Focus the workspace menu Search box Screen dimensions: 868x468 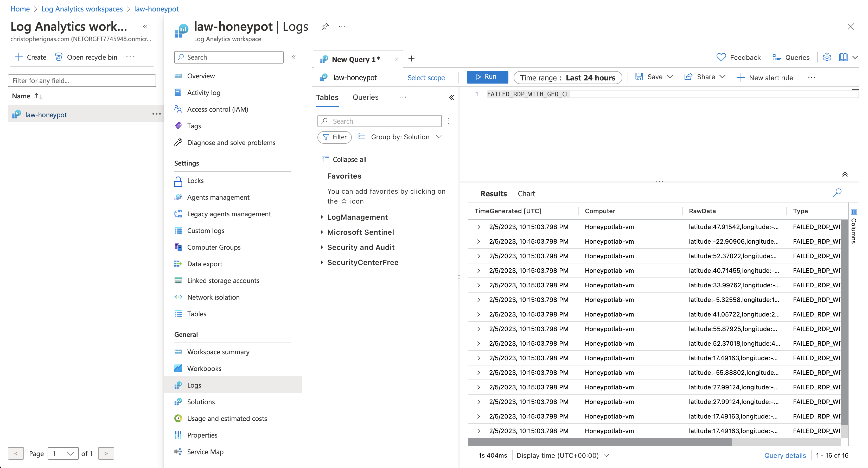click(x=229, y=57)
